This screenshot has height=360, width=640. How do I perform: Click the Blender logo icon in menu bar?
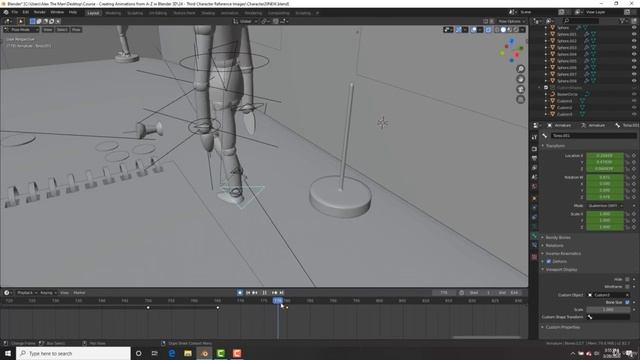(6, 12)
